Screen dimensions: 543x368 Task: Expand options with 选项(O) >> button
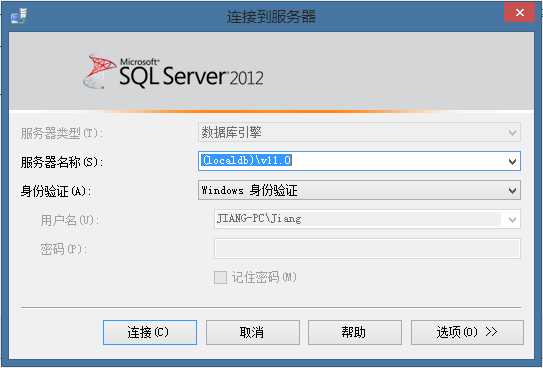[x=467, y=332]
